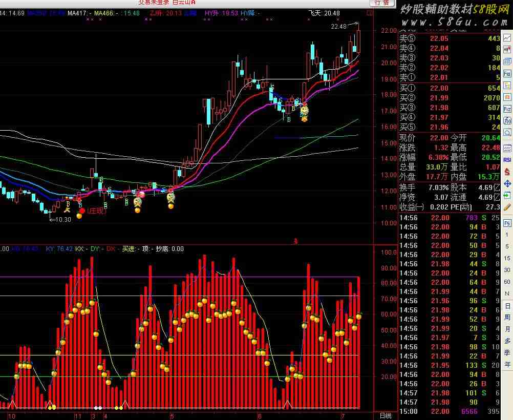This screenshot has height=420, width=513.
Task: Click the Fiz icon in sidebar
Action: (x=507, y=109)
